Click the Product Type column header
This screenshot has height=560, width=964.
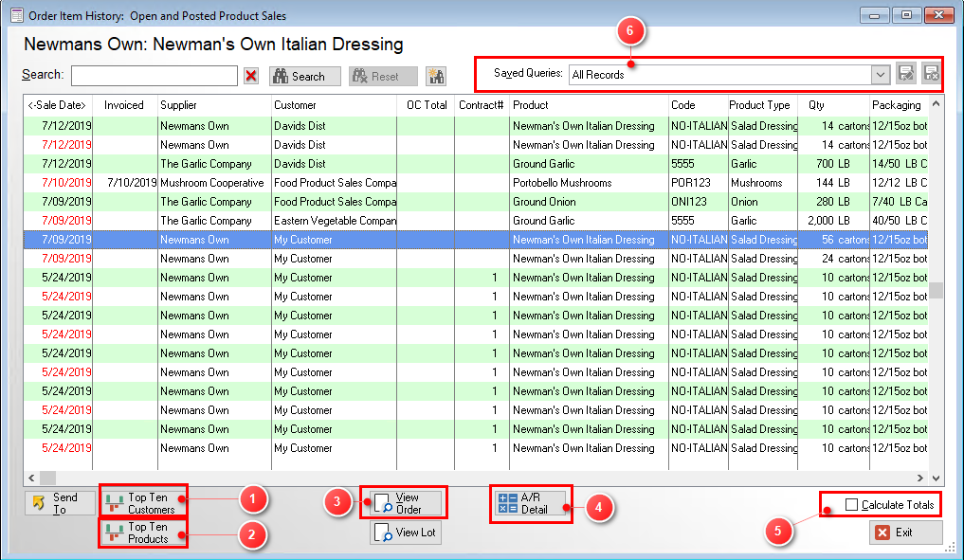763,105
